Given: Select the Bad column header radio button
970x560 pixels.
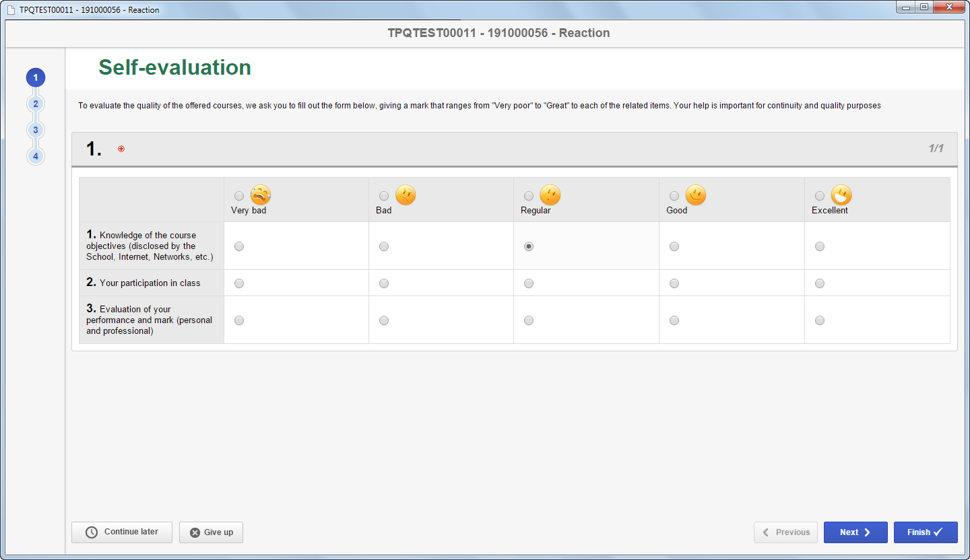Looking at the screenshot, I should coord(384,196).
